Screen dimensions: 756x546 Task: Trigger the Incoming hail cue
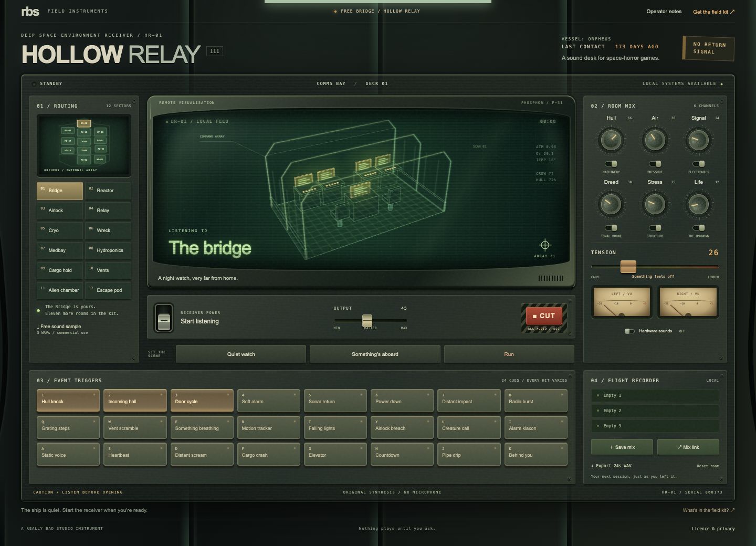135,401
